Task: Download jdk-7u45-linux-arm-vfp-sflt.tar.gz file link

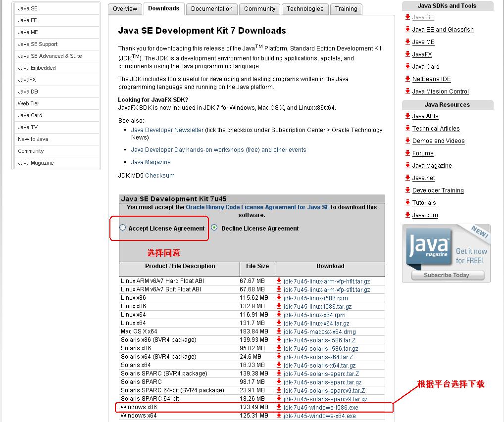Action: (327, 290)
